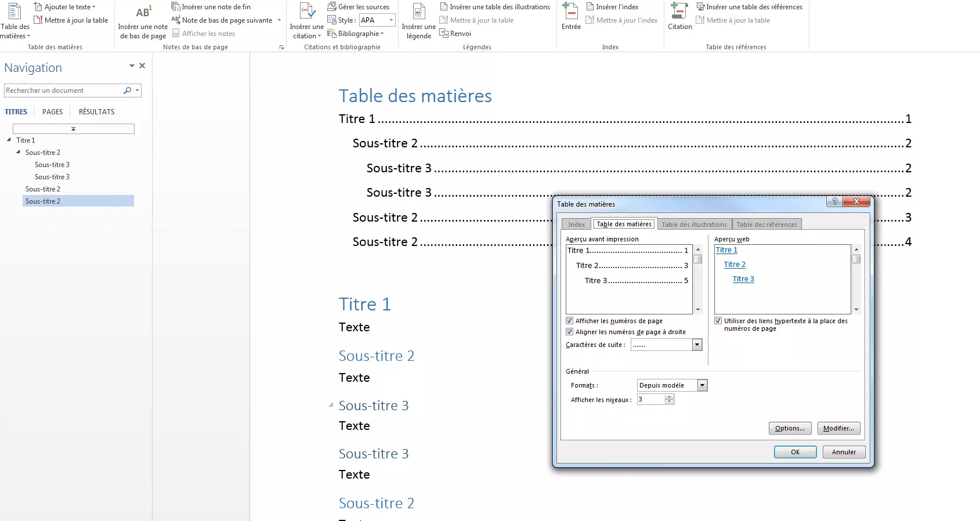Viewport: 980px width, 521px height.
Task: Select PAGES tab in Navigation
Action: [52, 112]
